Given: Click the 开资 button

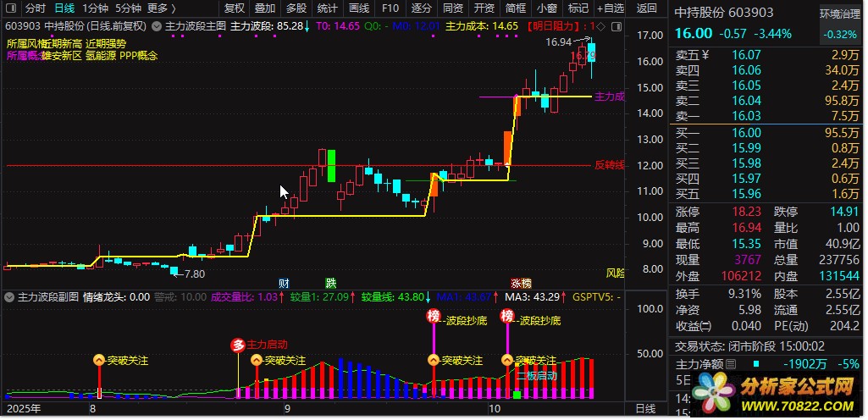Looking at the screenshot, I should point(484,8).
